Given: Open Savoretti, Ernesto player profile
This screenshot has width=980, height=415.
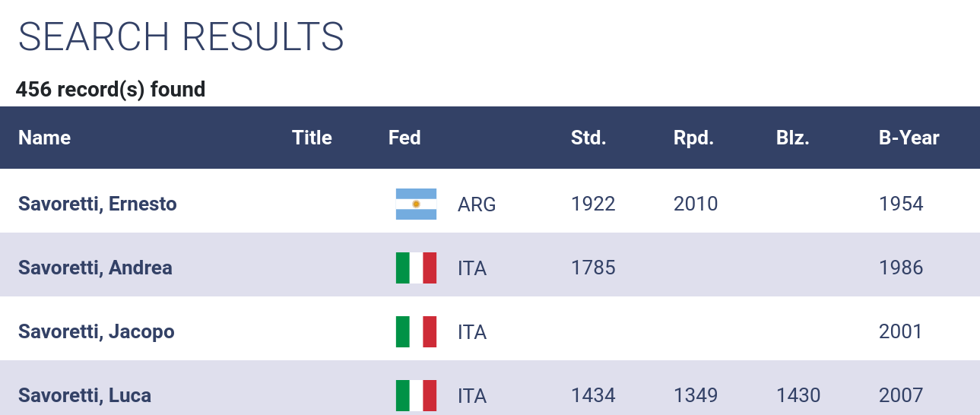Looking at the screenshot, I should (x=97, y=204).
